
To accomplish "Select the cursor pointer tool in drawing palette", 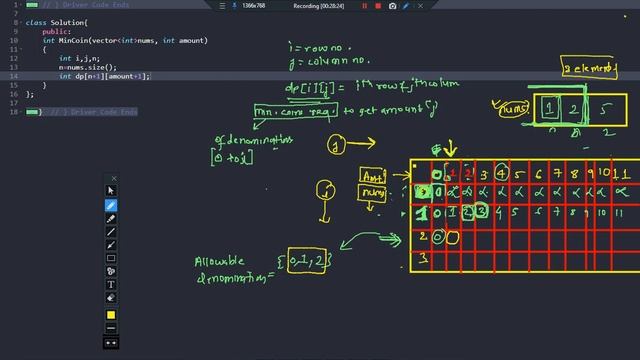I will tap(111, 191).
